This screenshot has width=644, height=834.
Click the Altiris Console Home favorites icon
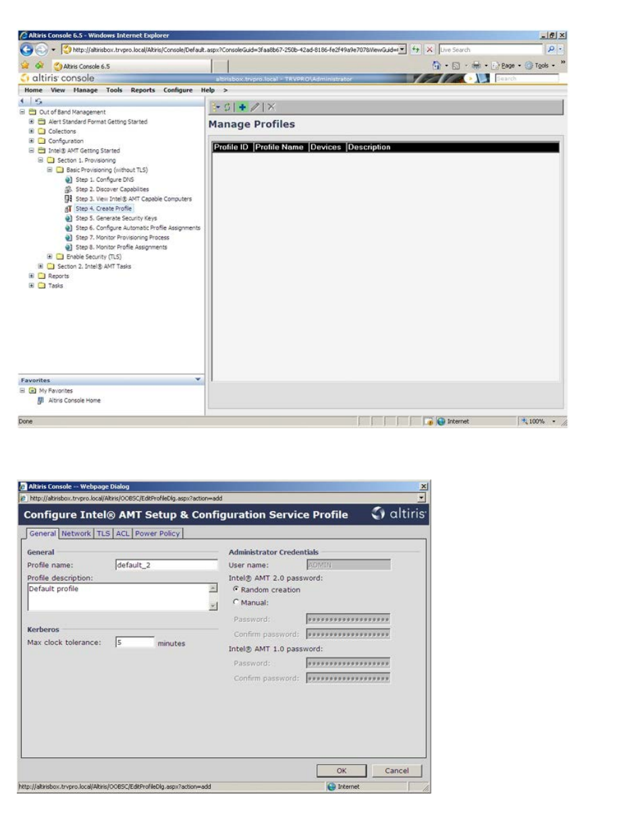(x=41, y=400)
